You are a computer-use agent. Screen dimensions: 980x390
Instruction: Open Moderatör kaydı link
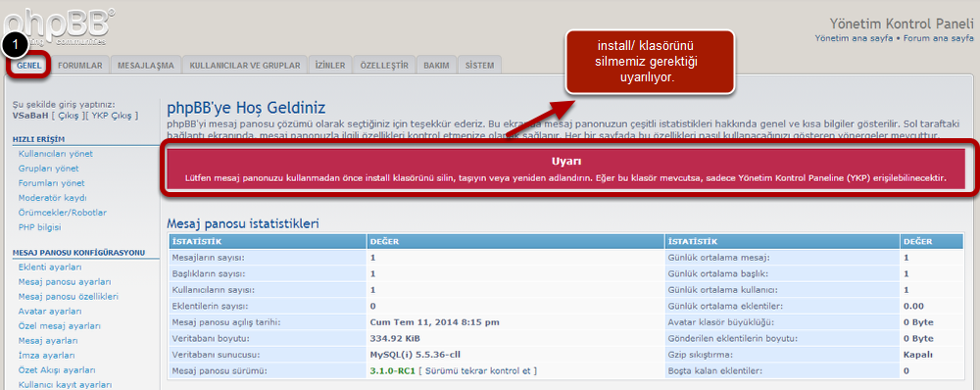point(53,198)
